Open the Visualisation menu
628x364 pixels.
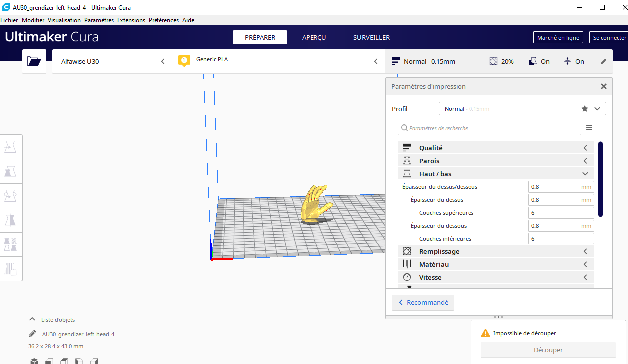click(64, 20)
